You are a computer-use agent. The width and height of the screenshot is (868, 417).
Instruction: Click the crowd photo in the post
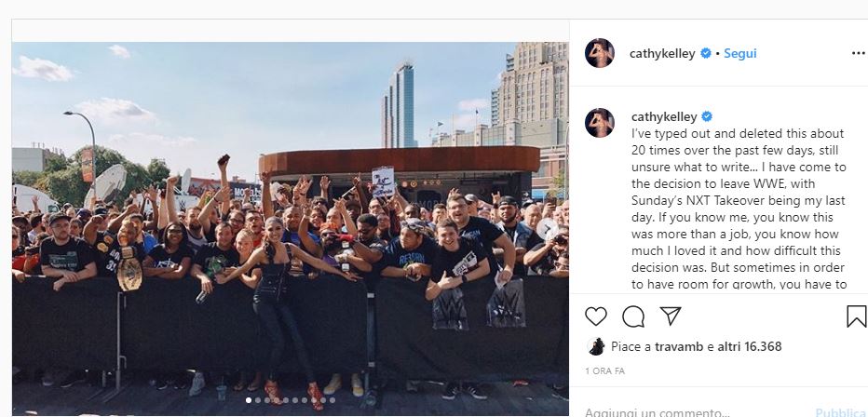(290, 228)
